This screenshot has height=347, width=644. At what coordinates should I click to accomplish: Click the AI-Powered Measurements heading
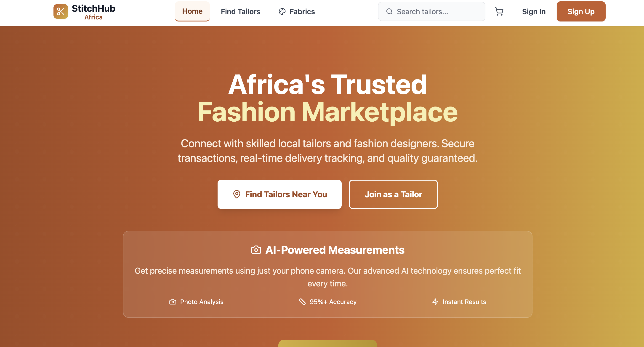(335, 250)
